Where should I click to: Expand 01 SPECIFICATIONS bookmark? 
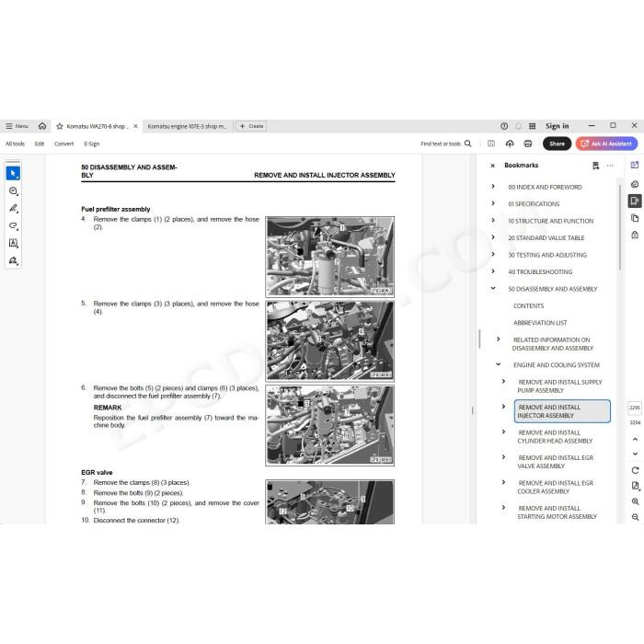click(x=493, y=203)
